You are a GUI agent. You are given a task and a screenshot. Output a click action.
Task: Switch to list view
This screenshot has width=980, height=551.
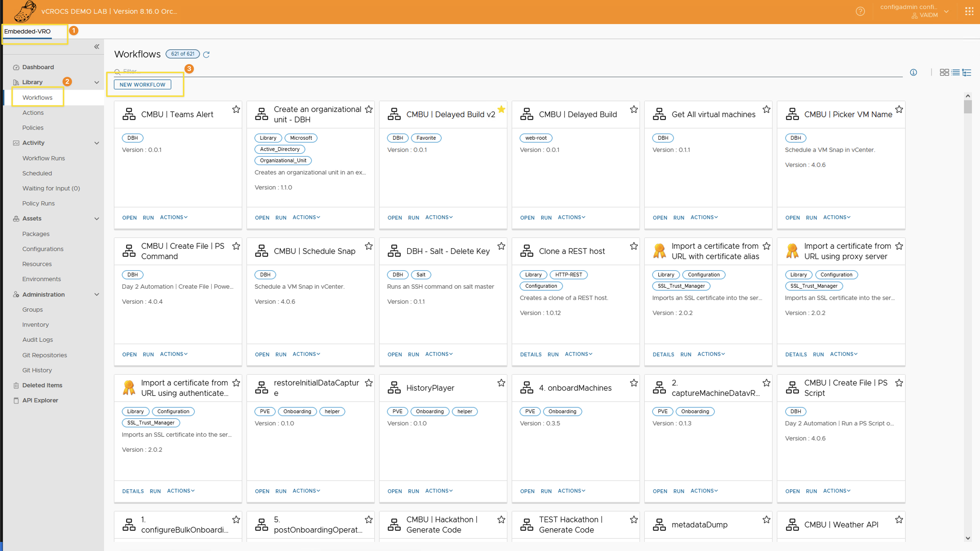[x=955, y=72]
